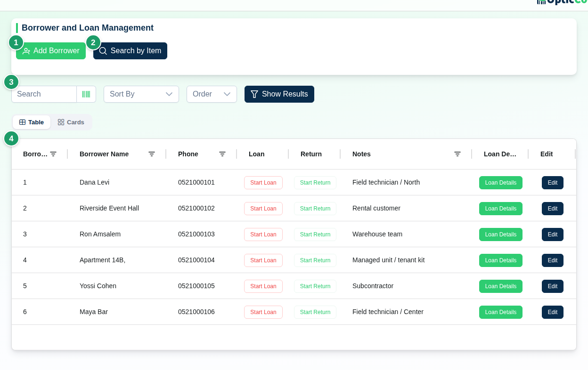Start Loan for Apartment 14B
The height and width of the screenshot is (372, 588).
[x=263, y=260]
